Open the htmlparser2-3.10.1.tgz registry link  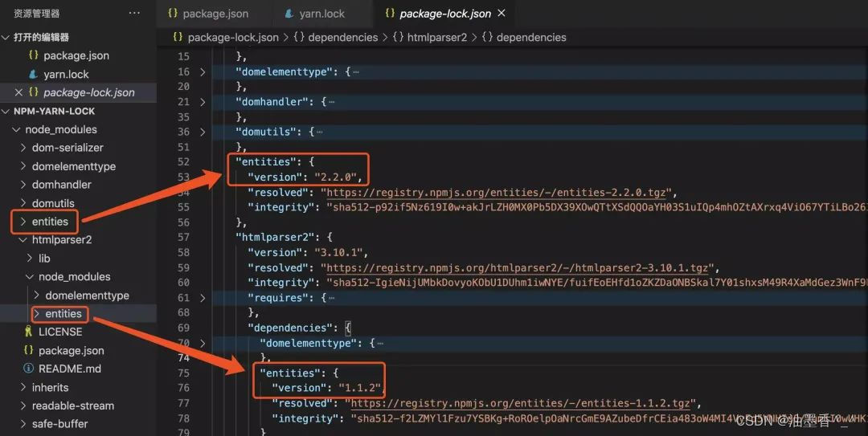[517, 268]
